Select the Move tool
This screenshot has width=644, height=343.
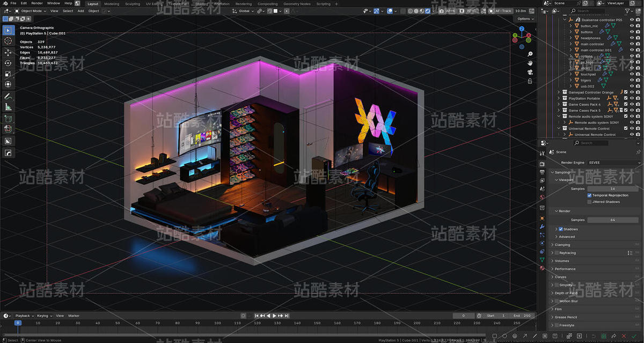[x=8, y=53]
